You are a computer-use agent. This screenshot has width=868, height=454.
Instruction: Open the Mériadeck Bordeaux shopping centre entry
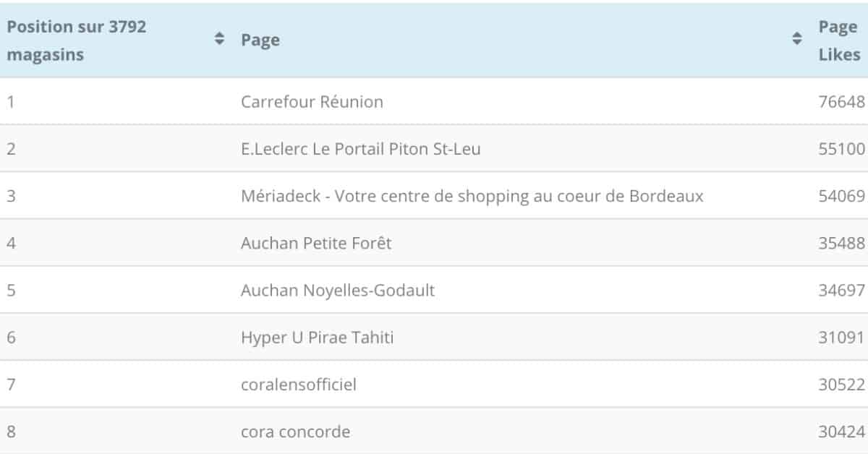[472, 196]
